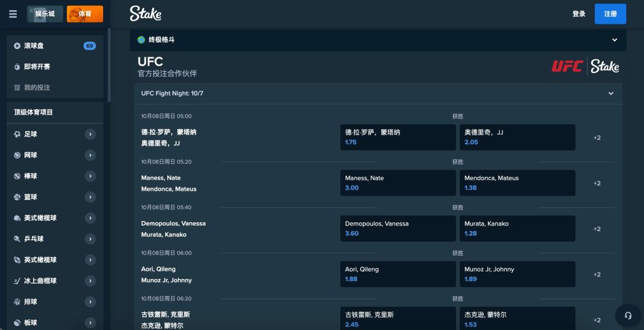Image resolution: width=644 pixels, height=330 pixels.
Task: Open Maness, Nate vs Mendonca match names
Action: 169,183
